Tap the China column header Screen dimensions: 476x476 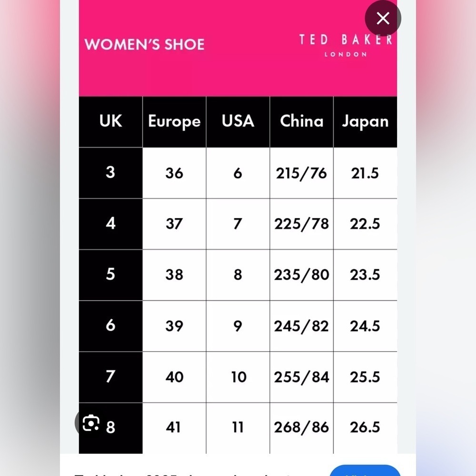(x=301, y=122)
